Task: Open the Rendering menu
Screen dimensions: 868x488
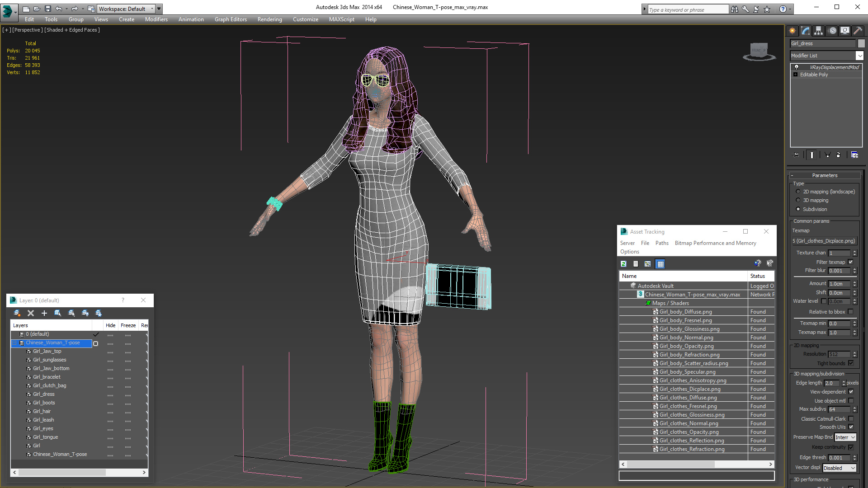Action: (269, 19)
